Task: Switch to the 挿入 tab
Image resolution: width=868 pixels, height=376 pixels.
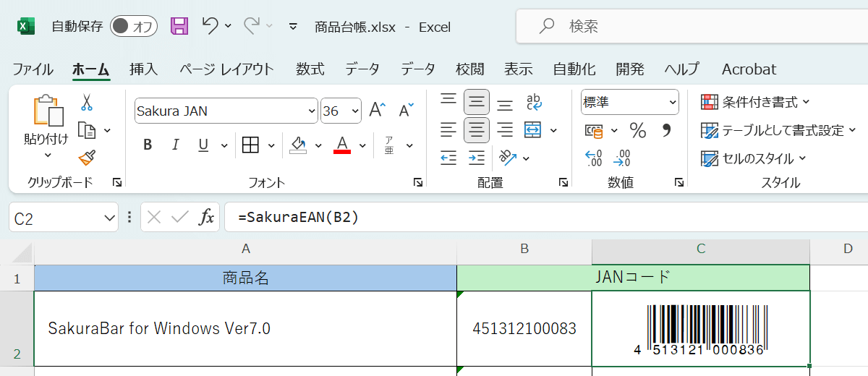Action: click(x=143, y=69)
